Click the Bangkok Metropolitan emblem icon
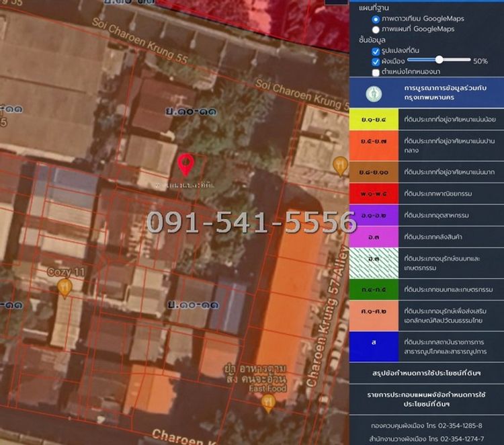This screenshot has width=504, height=445. (x=374, y=93)
